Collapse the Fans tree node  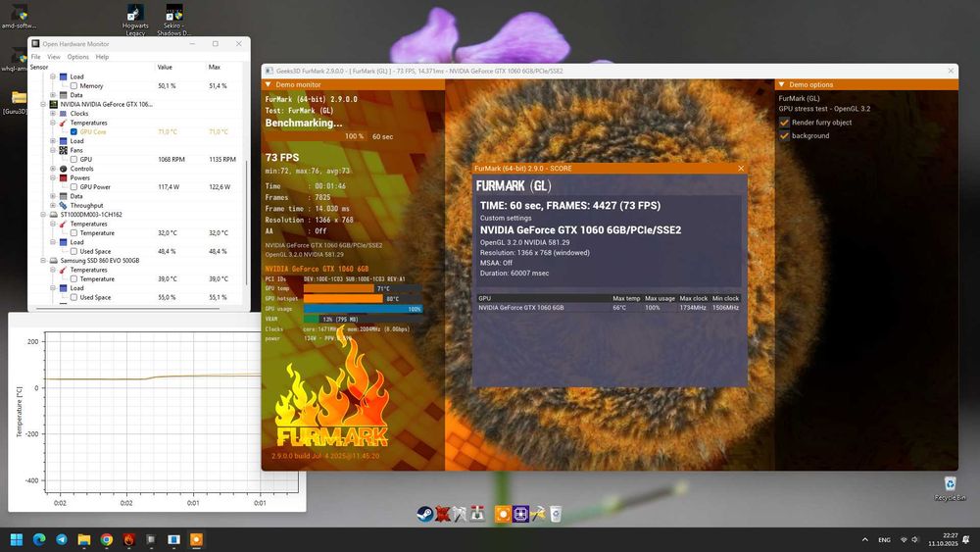(x=53, y=150)
